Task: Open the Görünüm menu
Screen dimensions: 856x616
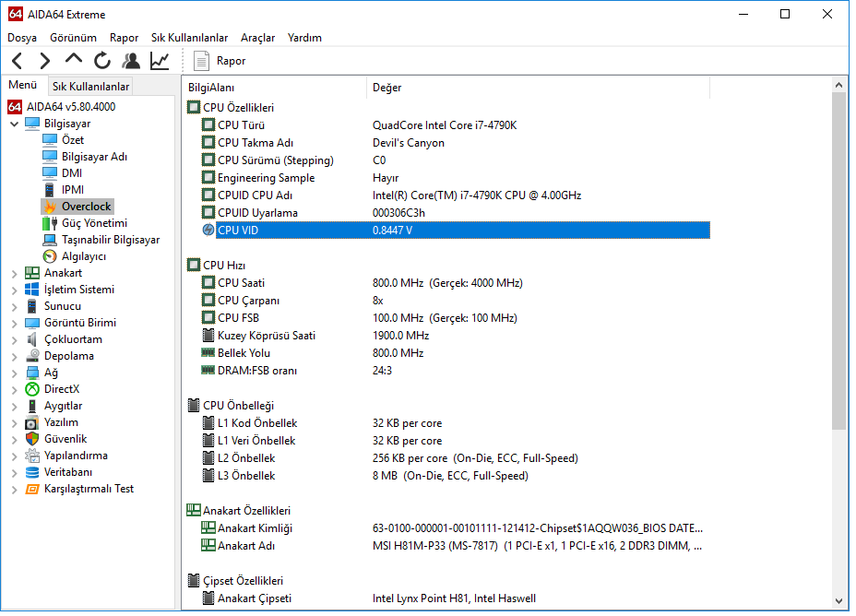Action: (73, 38)
